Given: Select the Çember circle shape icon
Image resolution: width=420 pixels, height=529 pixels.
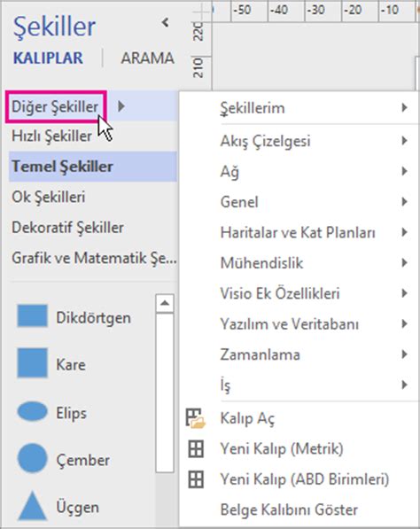Looking at the screenshot, I should (32, 458).
